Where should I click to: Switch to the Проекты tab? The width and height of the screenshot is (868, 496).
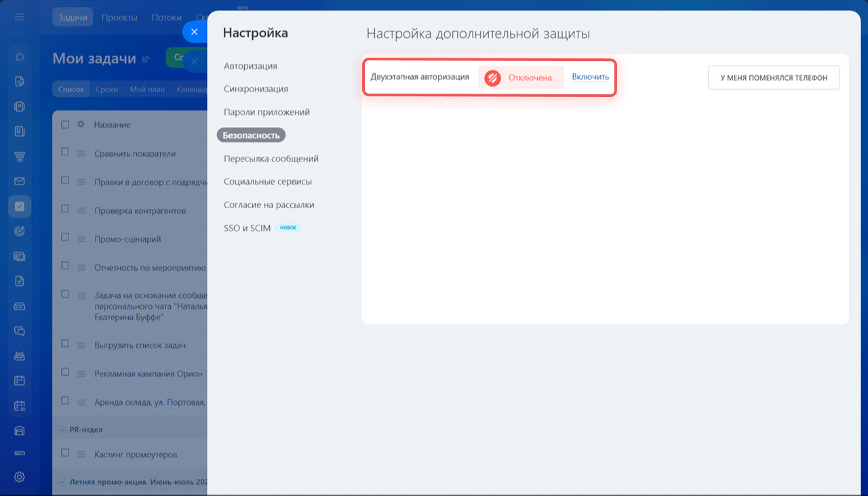click(x=119, y=18)
